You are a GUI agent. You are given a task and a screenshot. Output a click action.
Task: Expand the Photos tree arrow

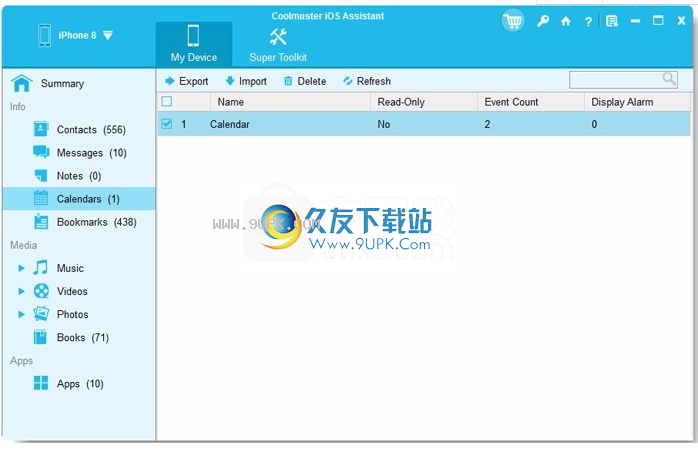[x=21, y=314]
